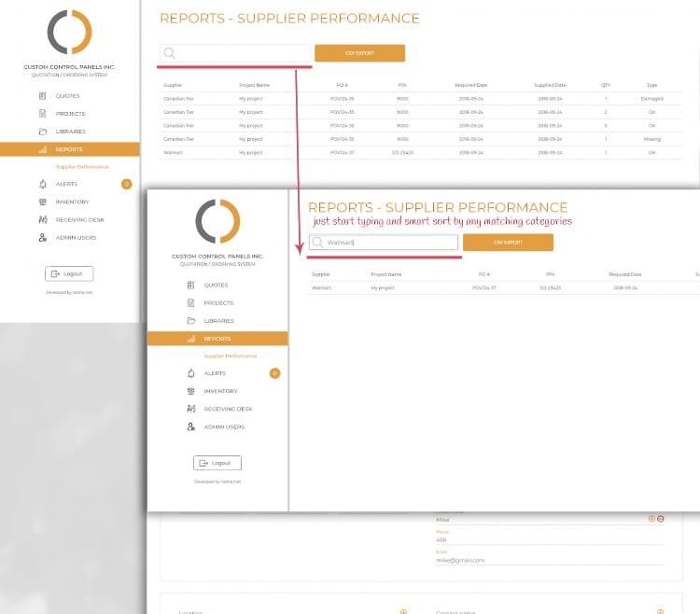Open Libraries in the front window sidebar
This screenshot has height=614, width=700.
point(218,321)
